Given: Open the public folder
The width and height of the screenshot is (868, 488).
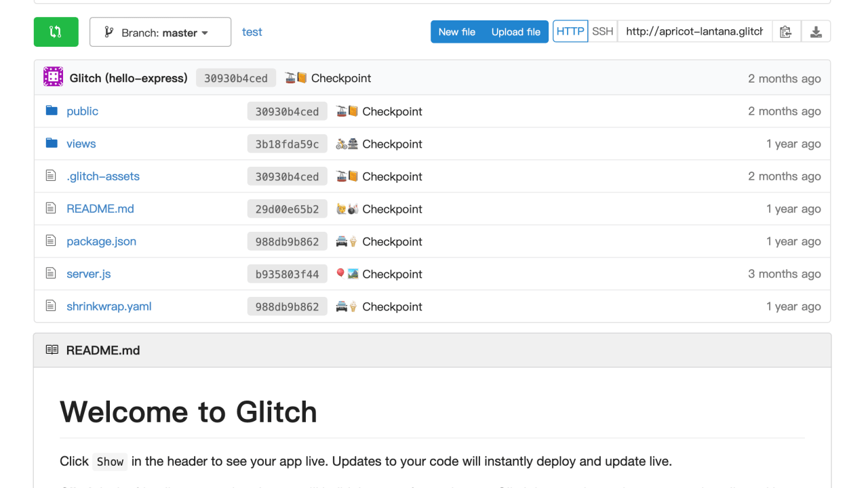Looking at the screenshot, I should 83,111.
